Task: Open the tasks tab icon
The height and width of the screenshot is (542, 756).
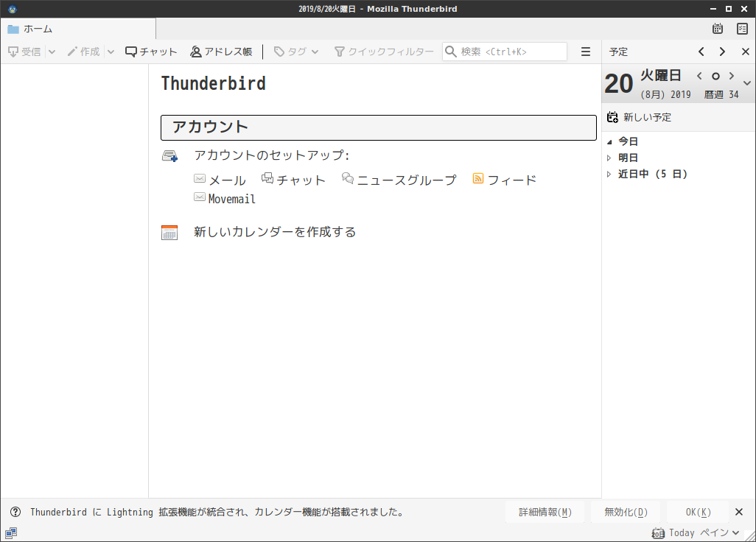Action: click(x=742, y=29)
